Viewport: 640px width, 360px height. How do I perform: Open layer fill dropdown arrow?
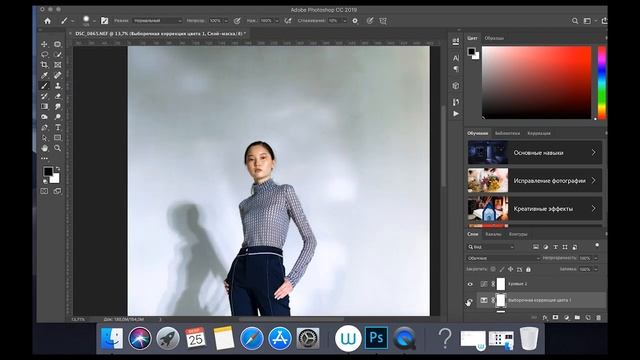click(x=596, y=269)
